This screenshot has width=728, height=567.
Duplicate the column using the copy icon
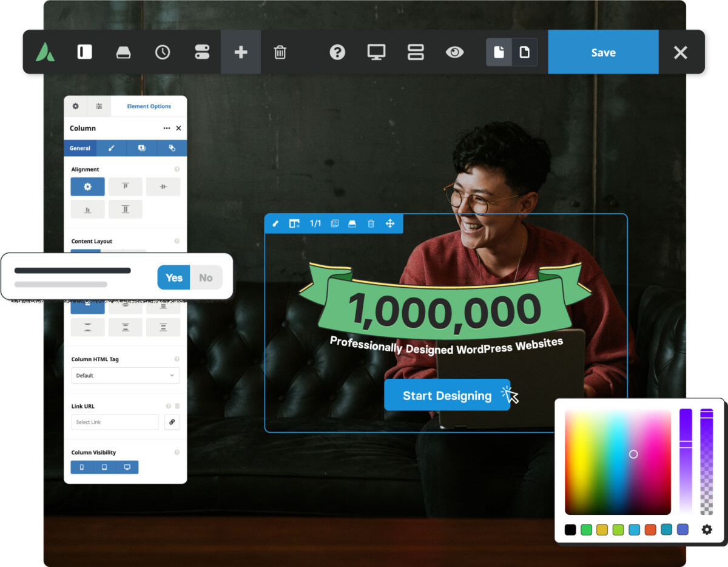(x=335, y=223)
